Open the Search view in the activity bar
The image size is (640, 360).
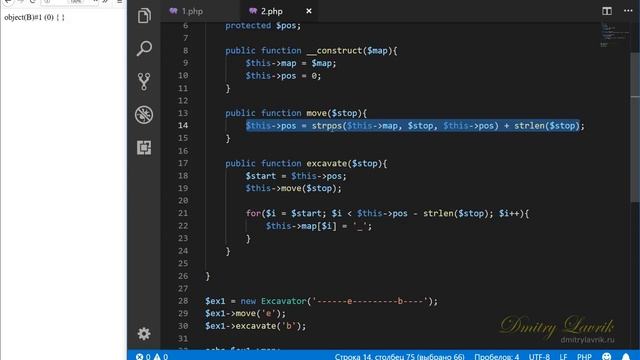pos(144,49)
